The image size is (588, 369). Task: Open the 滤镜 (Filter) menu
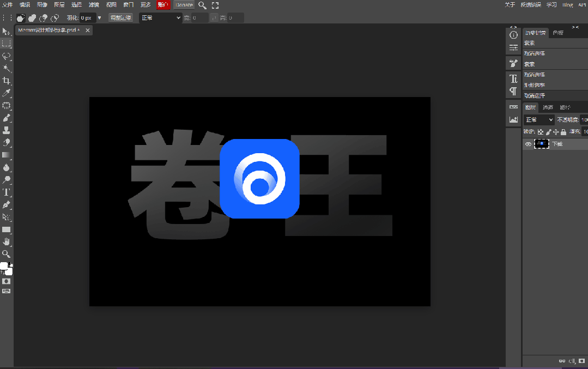[94, 5]
